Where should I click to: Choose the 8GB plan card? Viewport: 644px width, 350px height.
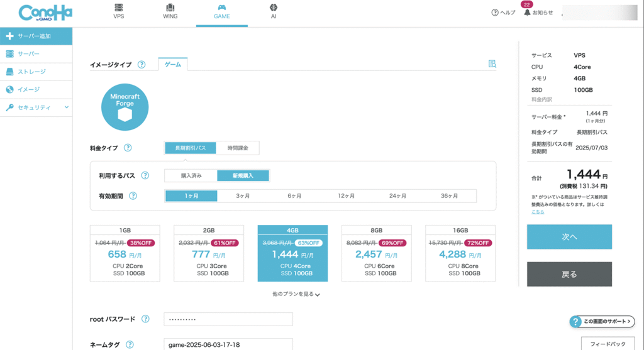[376, 253]
